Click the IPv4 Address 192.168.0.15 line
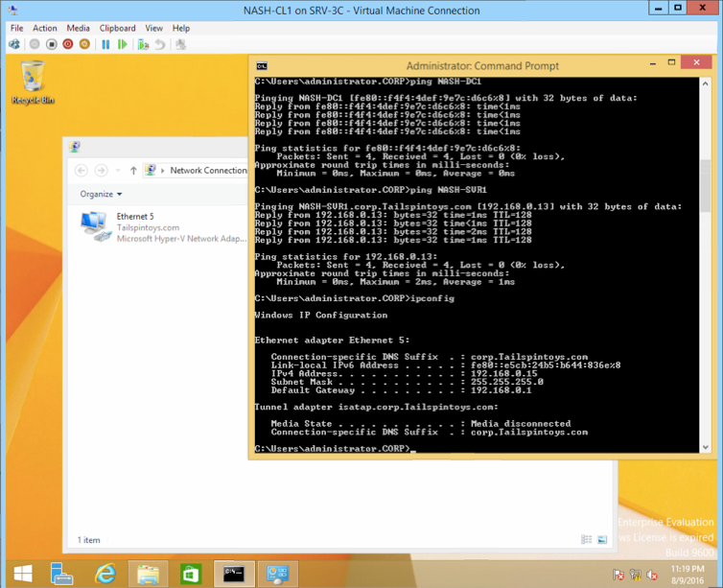723x588 pixels. [x=404, y=373]
